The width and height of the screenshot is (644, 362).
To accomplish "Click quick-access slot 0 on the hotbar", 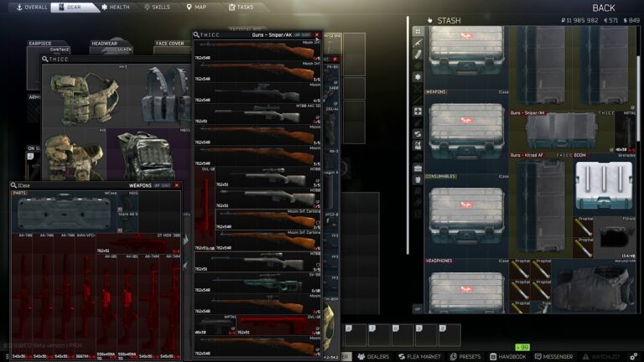I will tap(449, 334).
